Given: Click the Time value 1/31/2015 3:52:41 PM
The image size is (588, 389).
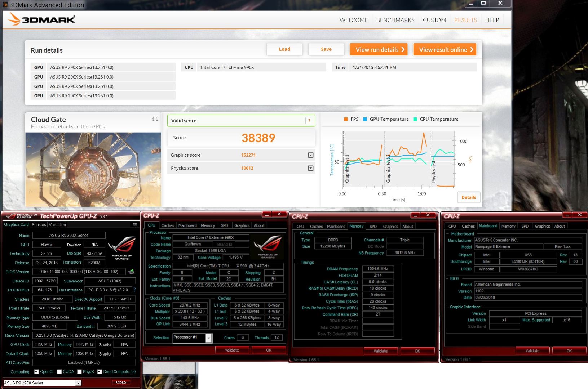Looking at the screenshot, I should tap(374, 67).
